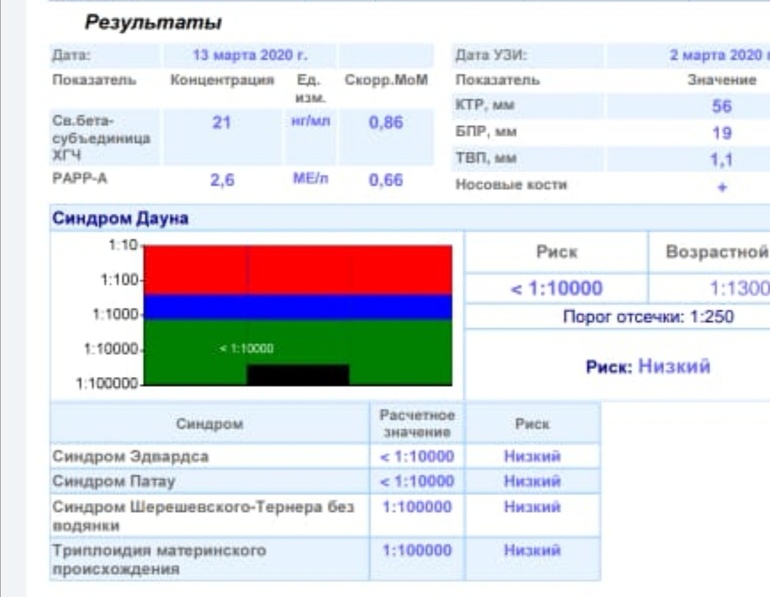
Task: Select the 0,86 corrected MoM value
Action: [385, 122]
